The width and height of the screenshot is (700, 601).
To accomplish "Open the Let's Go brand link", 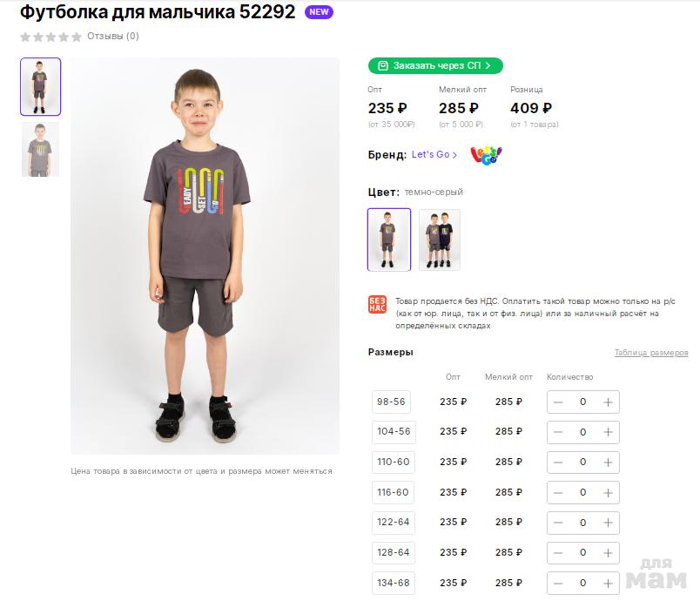I will (434, 155).
